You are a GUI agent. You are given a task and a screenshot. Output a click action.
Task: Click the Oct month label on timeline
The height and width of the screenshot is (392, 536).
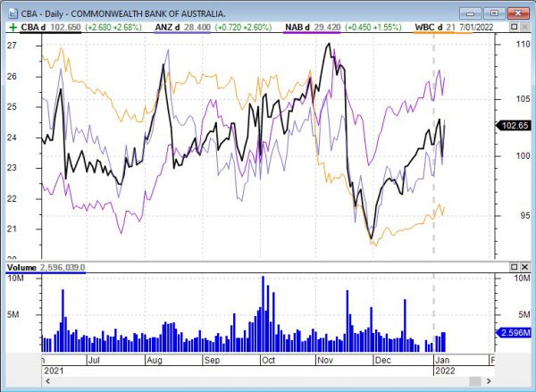(268, 360)
